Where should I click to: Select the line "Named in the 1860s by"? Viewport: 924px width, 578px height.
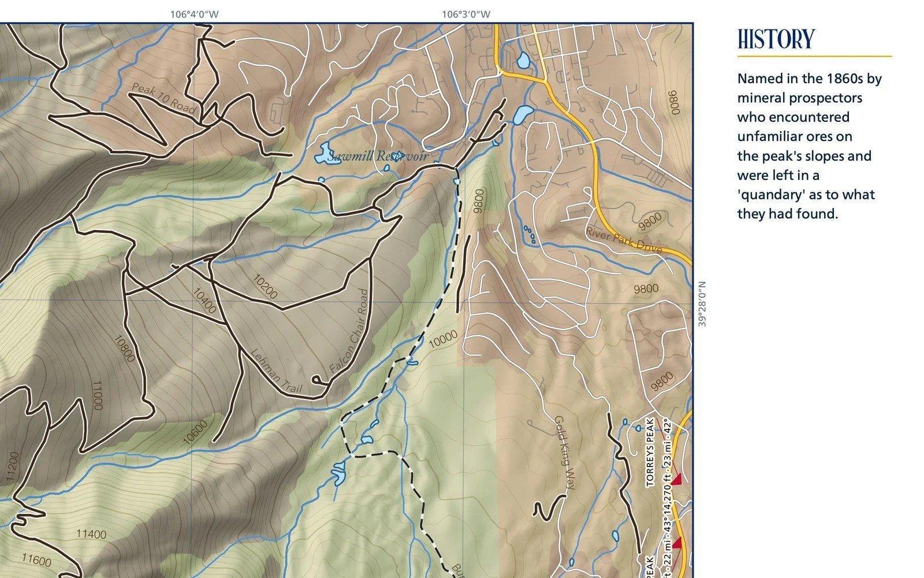pyautogui.click(x=810, y=79)
